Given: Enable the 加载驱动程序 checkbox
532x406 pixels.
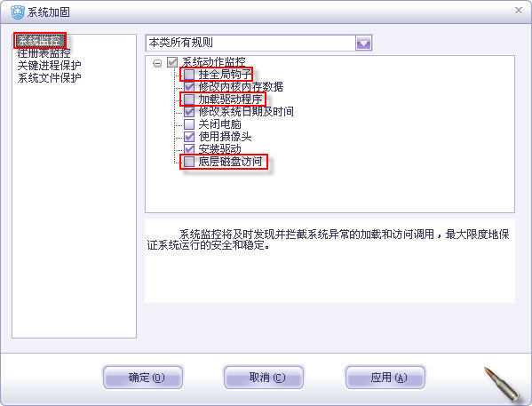Looking at the screenshot, I should pyautogui.click(x=189, y=100).
